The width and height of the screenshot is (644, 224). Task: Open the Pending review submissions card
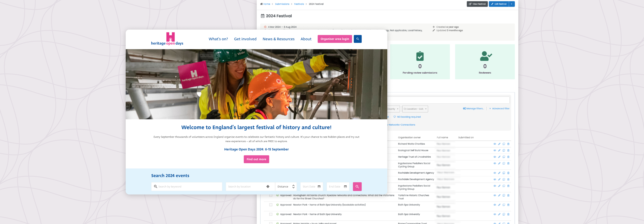(x=420, y=62)
